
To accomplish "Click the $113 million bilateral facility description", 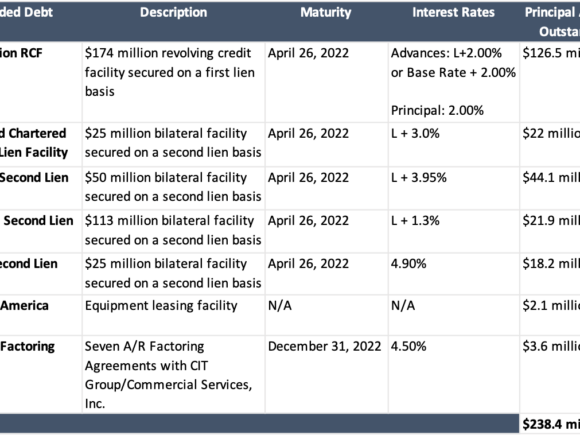I will (x=173, y=230).
